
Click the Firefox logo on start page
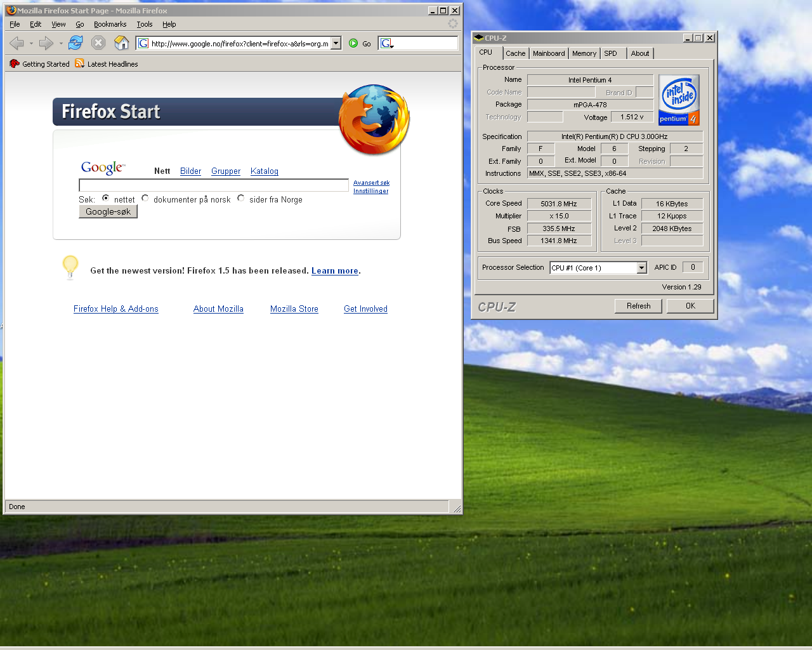click(x=374, y=119)
